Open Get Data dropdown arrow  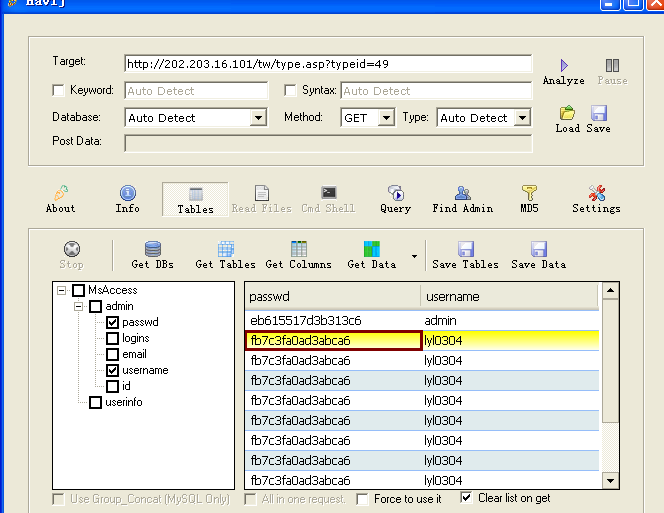pos(414,256)
